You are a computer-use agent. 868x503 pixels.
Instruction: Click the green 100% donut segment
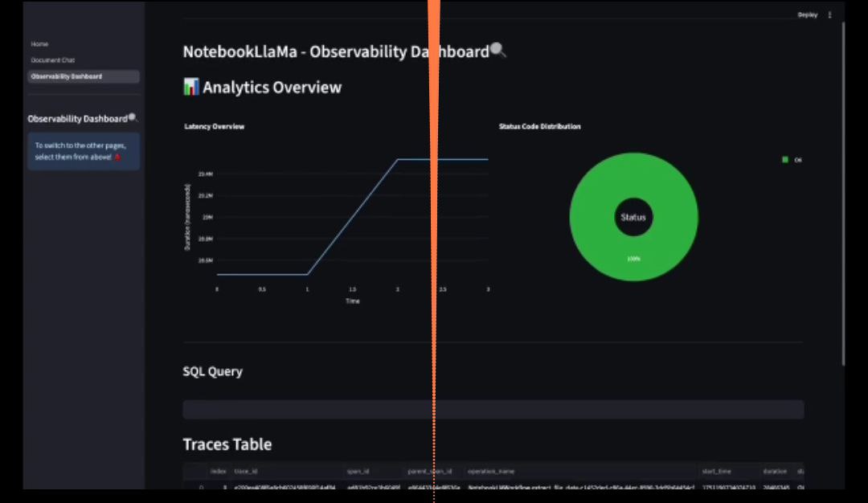[633, 258]
